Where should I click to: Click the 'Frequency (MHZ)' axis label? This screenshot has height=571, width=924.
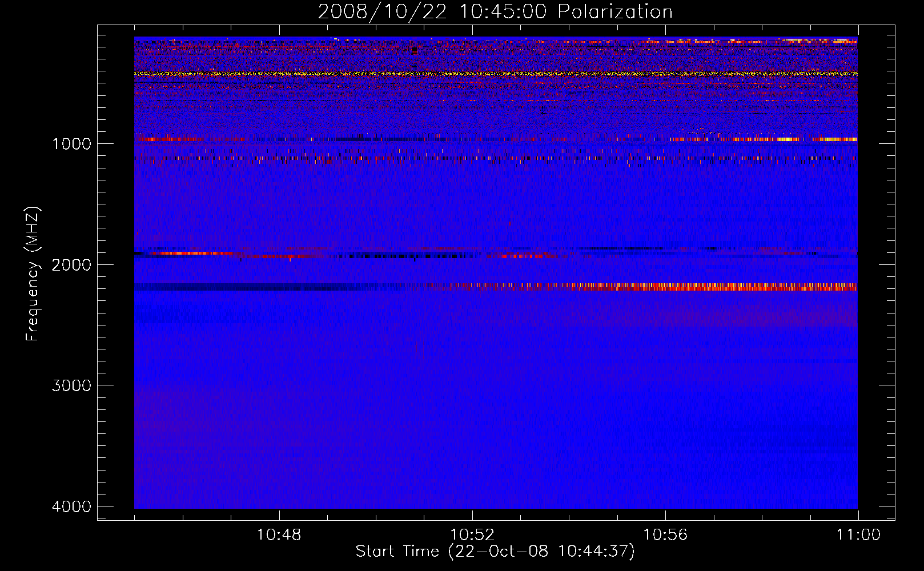click(33, 274)
